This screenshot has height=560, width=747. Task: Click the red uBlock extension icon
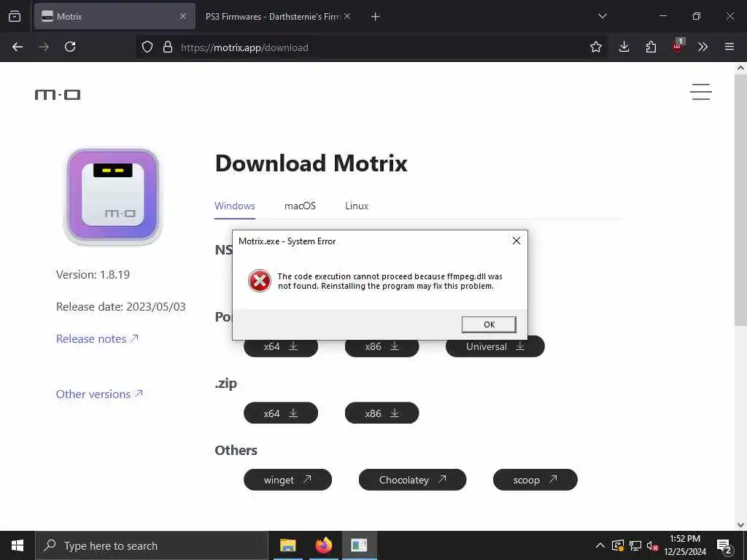pyautogui.click(x=677, y=46)
